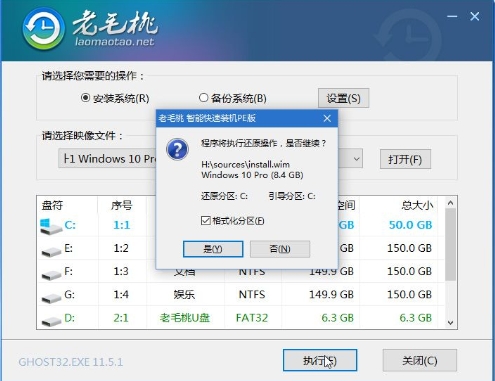Select the Windows drive icon for C:
The image size is (495, 381).
(50, 227)
